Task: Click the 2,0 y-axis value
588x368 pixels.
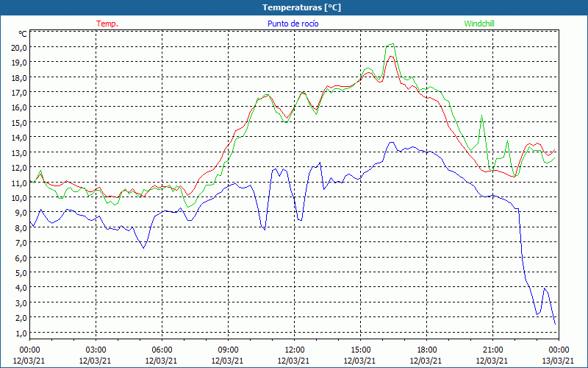Action: point(21,318)
